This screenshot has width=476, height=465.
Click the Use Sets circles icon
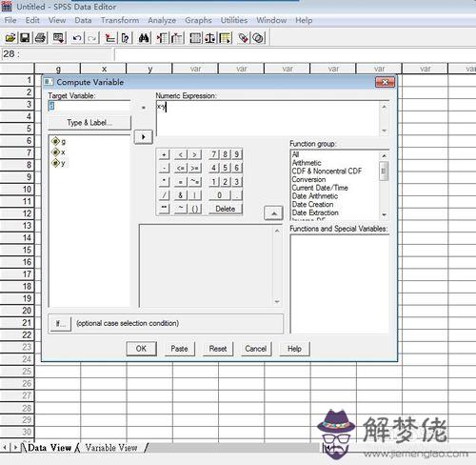click(x=259, y=38)
